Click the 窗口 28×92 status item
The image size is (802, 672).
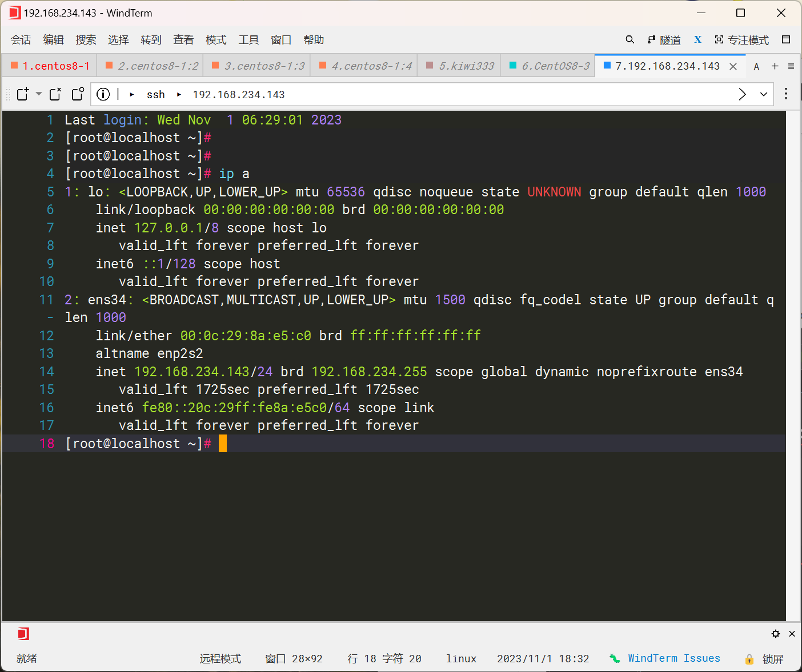[294, 659]
